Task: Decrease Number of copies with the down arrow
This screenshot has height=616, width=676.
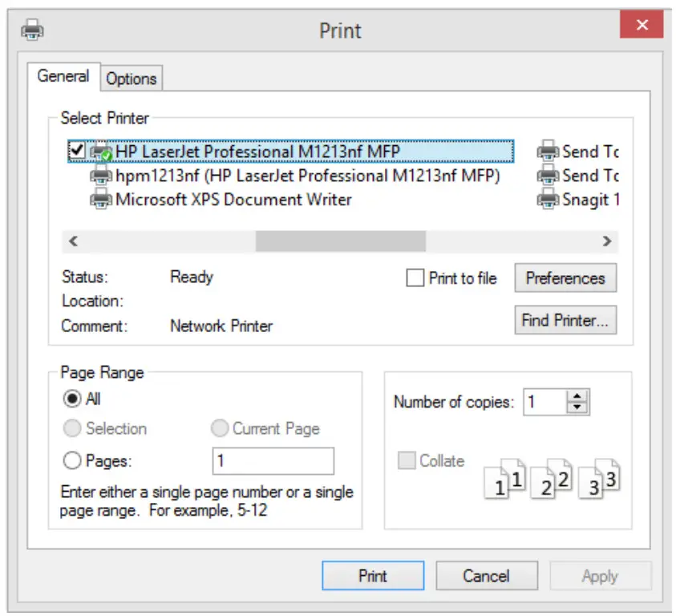Action: click(x=577, y=407)
